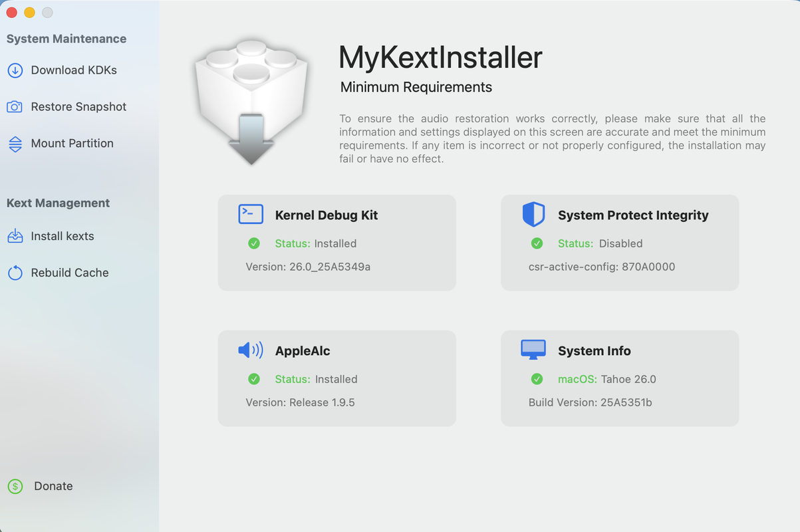Click the Download KDKs arrow icon
Image resolution: width=800 pixels, height=532 pixels.
[15, 70]
